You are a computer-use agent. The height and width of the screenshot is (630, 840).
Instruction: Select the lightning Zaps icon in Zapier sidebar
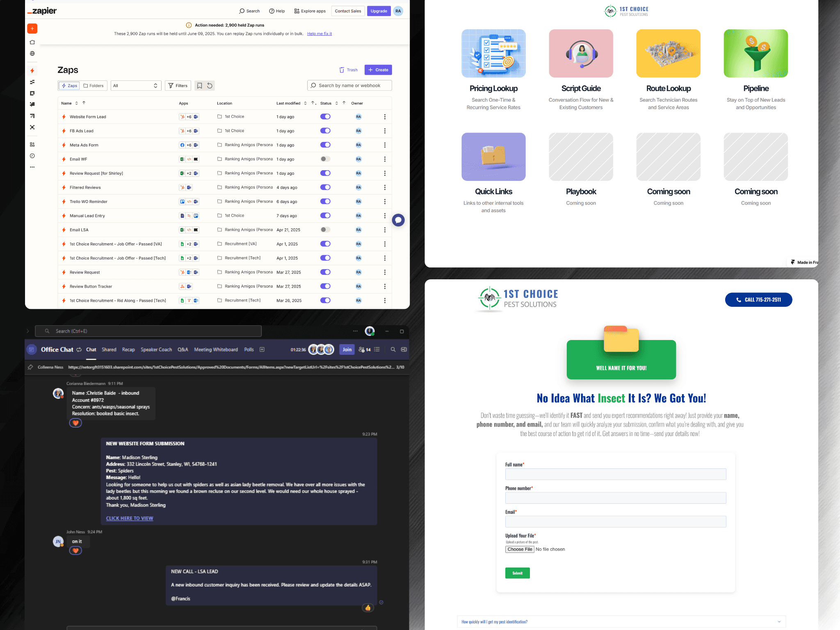(32, 71)
